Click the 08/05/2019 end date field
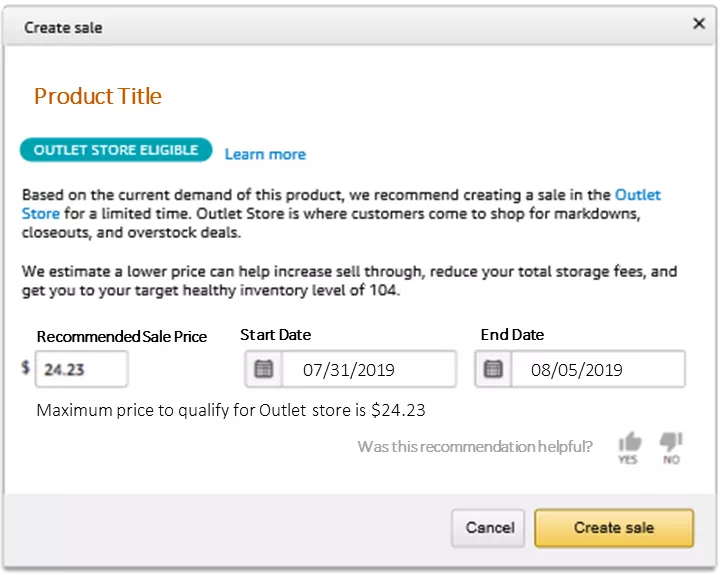Image resolution: width=725 pixels, height=575 pixels. (597, 369)
